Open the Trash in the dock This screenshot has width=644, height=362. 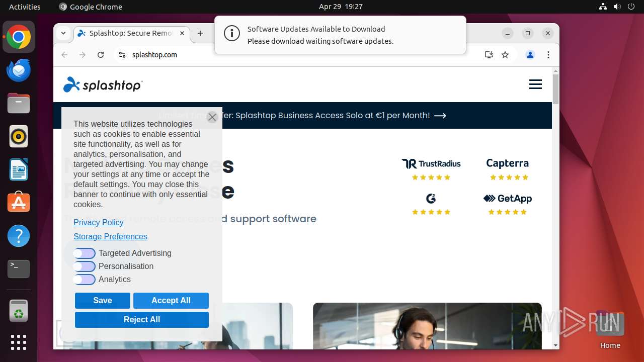(19, 311)
